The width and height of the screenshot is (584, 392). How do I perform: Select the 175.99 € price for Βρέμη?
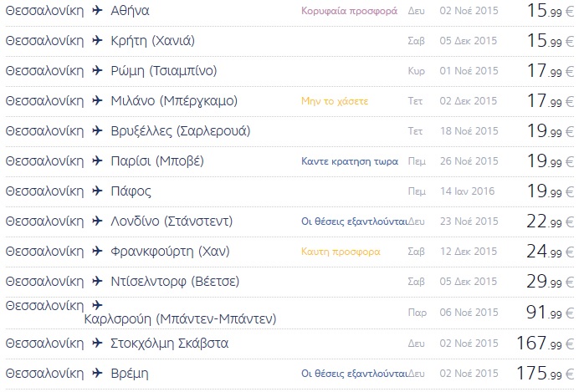coord(546,374)
